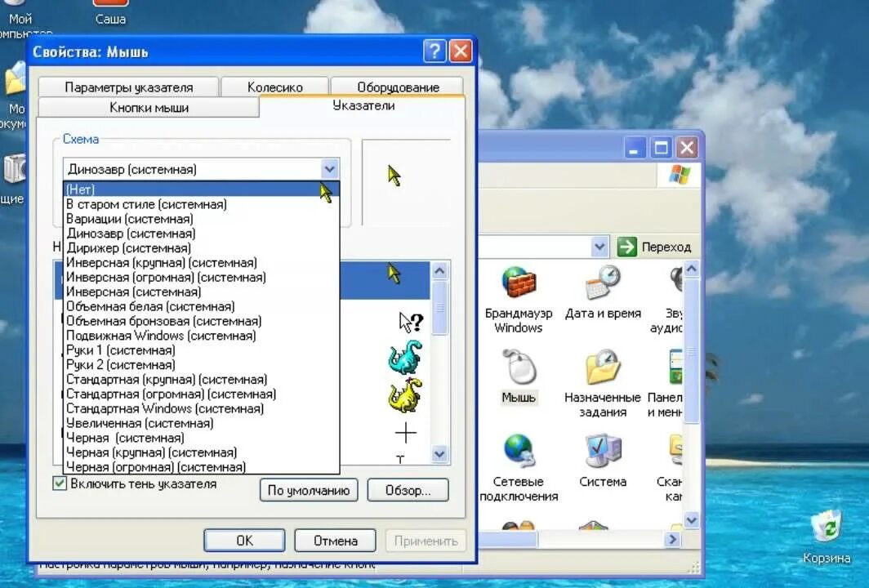Choose Инверсная (огромная) (системная) scheme
This screenshot has height=588, width=869.
201,277
